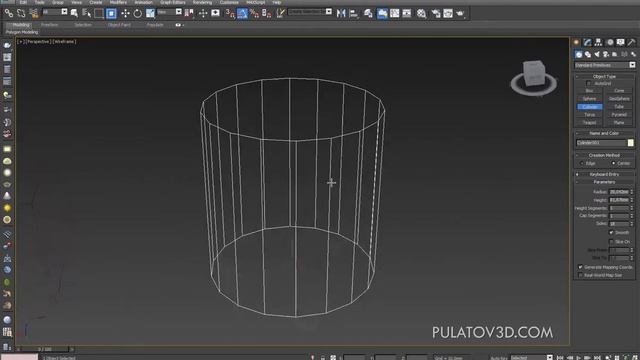This screenshot has width=640, height=360.
Task: Open the named selection sets dropdown
Action: (x=310, y=12)
